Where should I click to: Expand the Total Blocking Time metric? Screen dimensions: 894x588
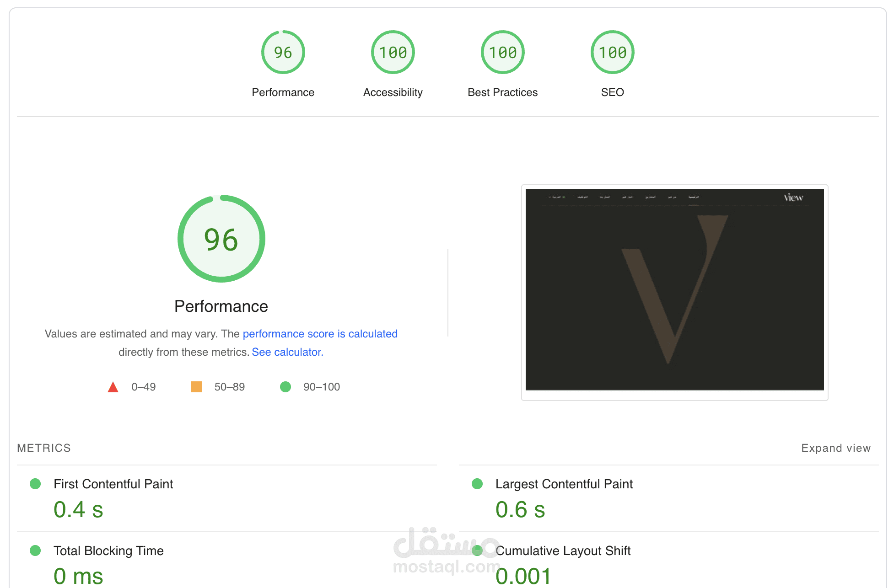point(108,551)
